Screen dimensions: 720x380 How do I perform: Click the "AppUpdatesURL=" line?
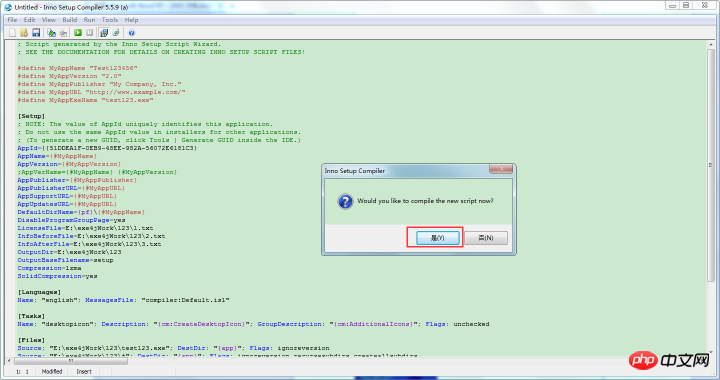click(x=67, y=204)
